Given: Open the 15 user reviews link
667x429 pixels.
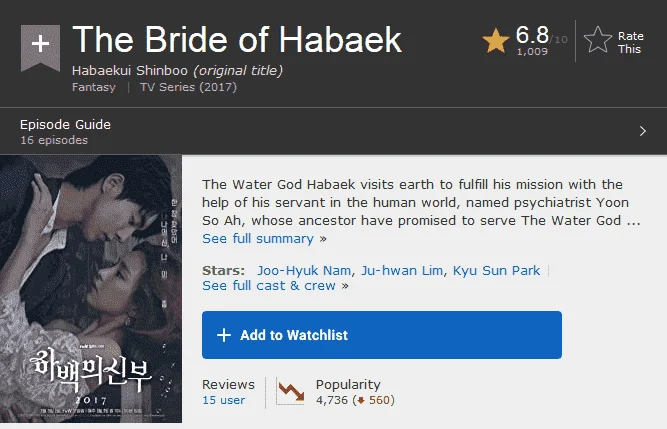Looking at the screenshot, I should 224,400.
